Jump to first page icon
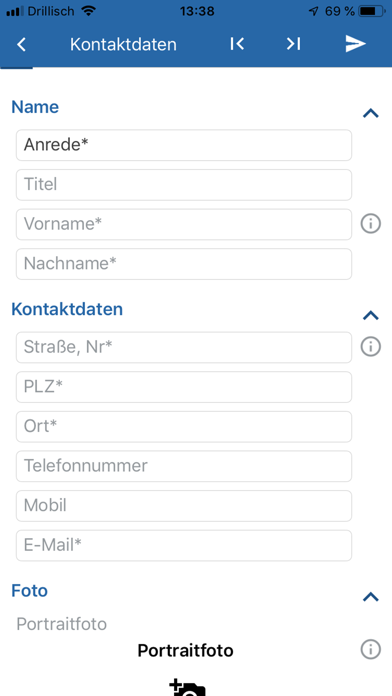The width and height of the screenshot is (392, 696). (x=237, y=44)
